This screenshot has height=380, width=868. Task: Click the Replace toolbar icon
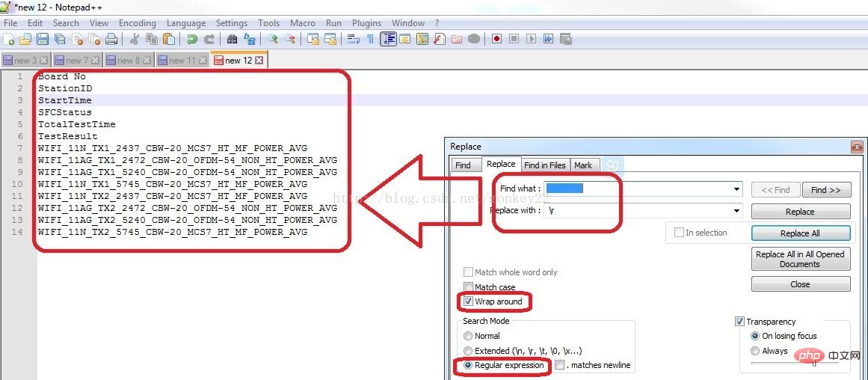tap(250, 40)
